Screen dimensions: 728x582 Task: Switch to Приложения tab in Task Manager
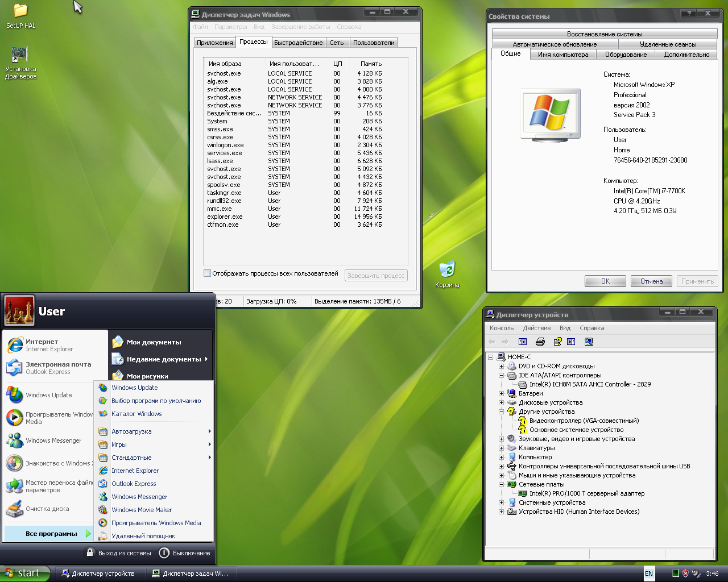click(x=214, y=43)
